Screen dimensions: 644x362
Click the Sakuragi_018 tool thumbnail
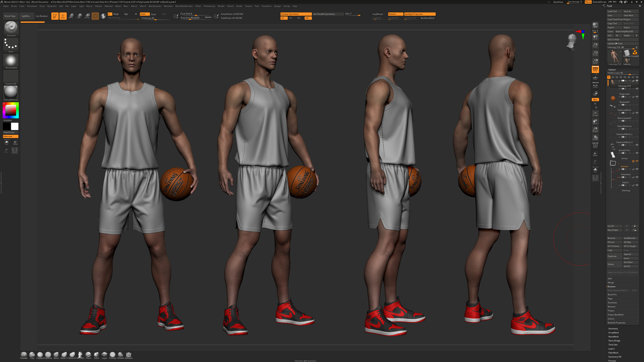point(614,57)
